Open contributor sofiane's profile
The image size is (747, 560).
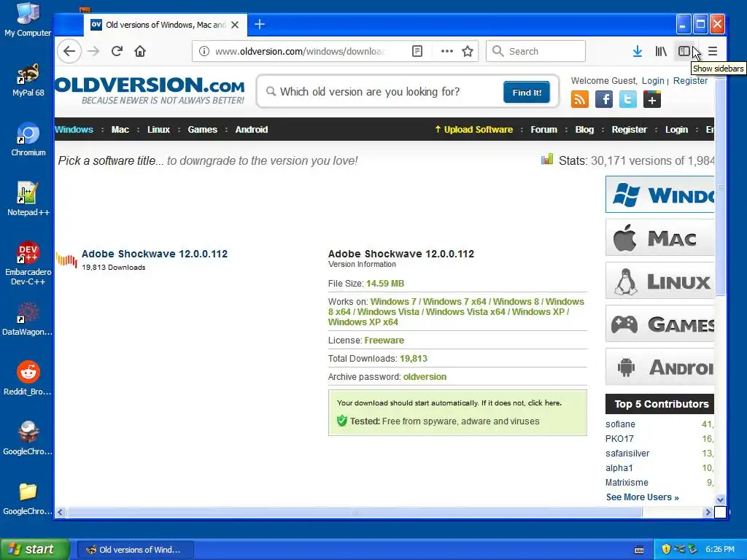(620, 424)
